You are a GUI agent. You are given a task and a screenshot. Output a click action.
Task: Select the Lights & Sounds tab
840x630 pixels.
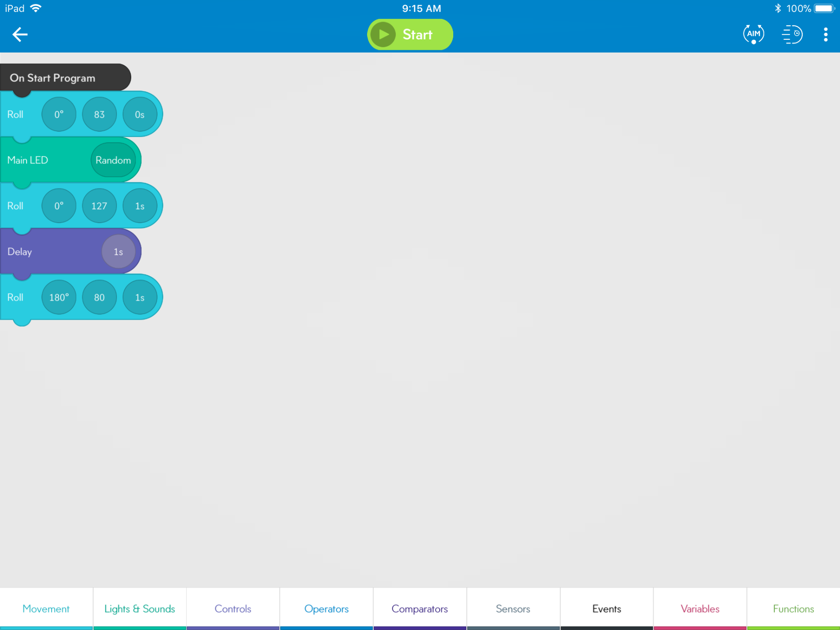pyautogui.click(x=140, y=608)
